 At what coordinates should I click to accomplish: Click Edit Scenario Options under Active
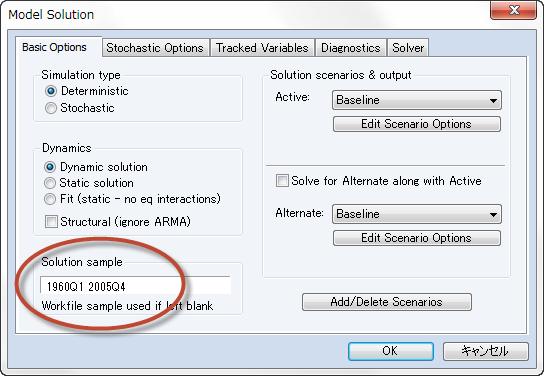(417, 124)
